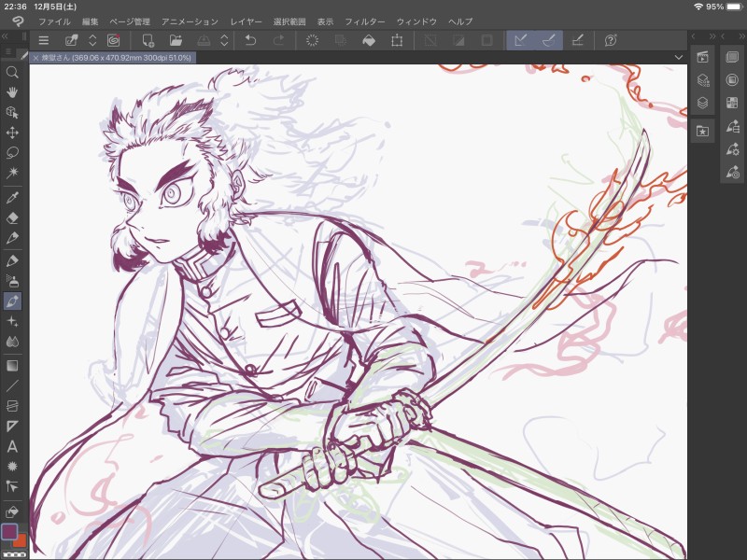Open the Animation timeline palette icon
747x560 pixels.
point(702,57)
